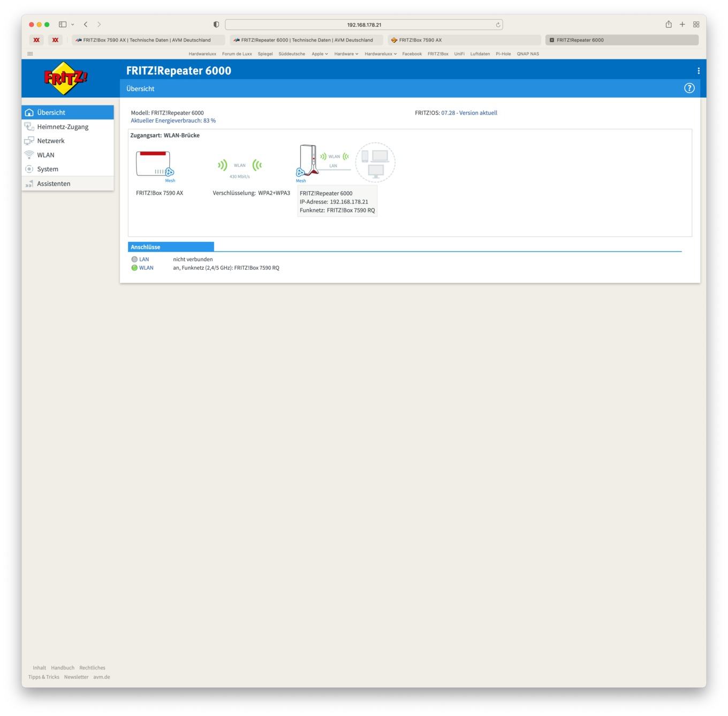Show tab overview grid icon

(696, 25)
